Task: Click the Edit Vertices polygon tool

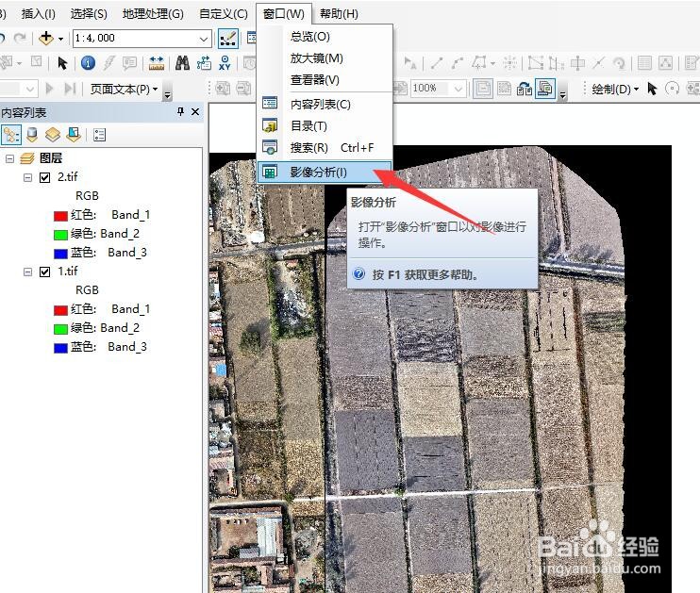Action: tap(535, 63)
